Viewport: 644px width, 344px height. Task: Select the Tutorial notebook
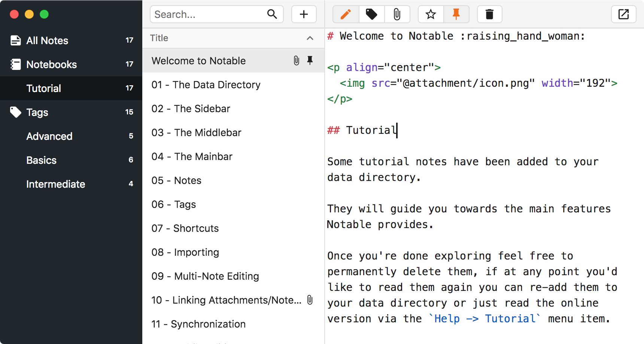[71, 88]
